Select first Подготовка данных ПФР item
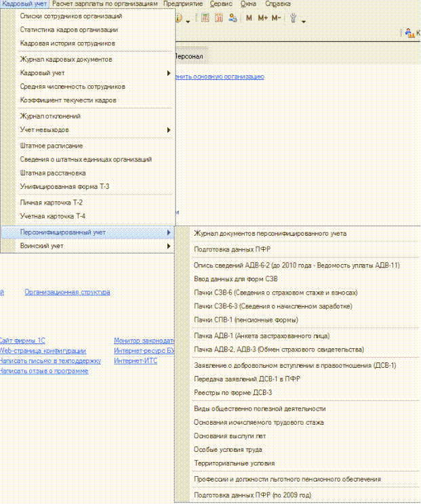The width and height of the screenshot is (421, 504). point(298,249)
